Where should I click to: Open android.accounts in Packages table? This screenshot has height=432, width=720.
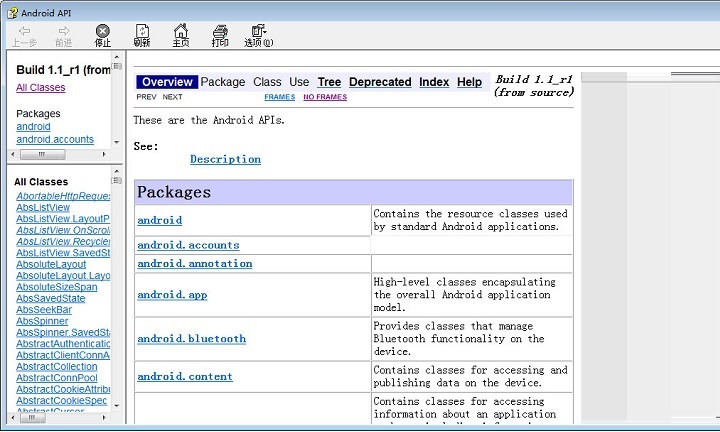[x=188, y=245]
